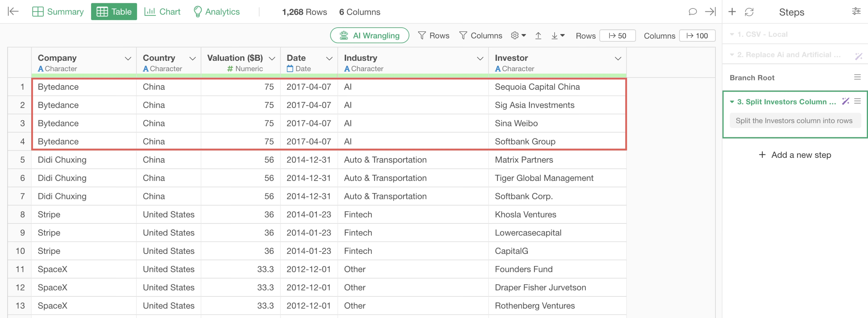The image size is (868, 318).
Task: Select the Sina Weibo cell
Action: pyautogui.click(x=557, y=123)
